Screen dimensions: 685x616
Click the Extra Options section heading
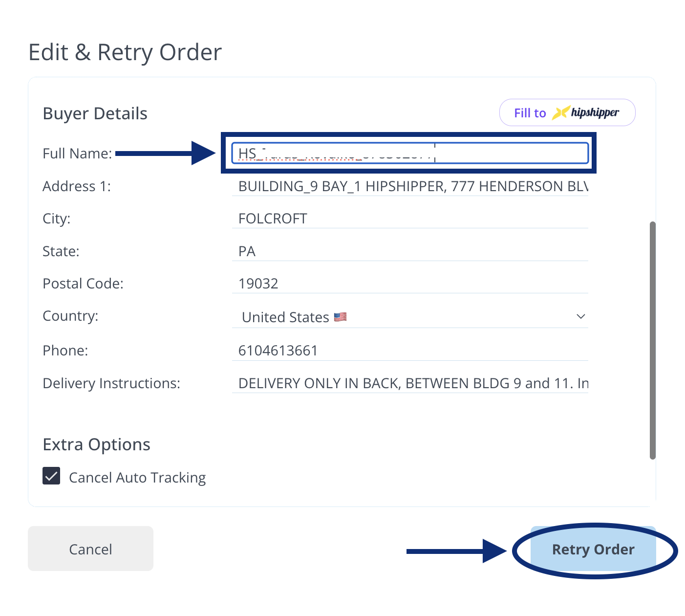pos(97,444)
